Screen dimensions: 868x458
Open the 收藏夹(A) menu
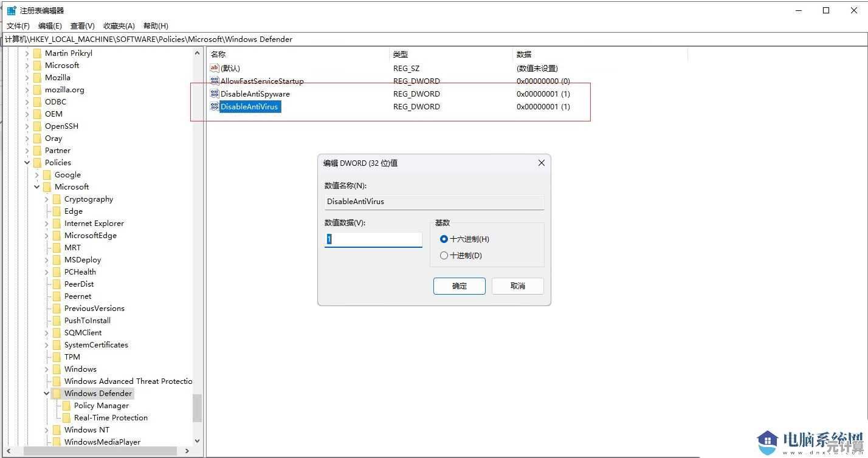119,26
